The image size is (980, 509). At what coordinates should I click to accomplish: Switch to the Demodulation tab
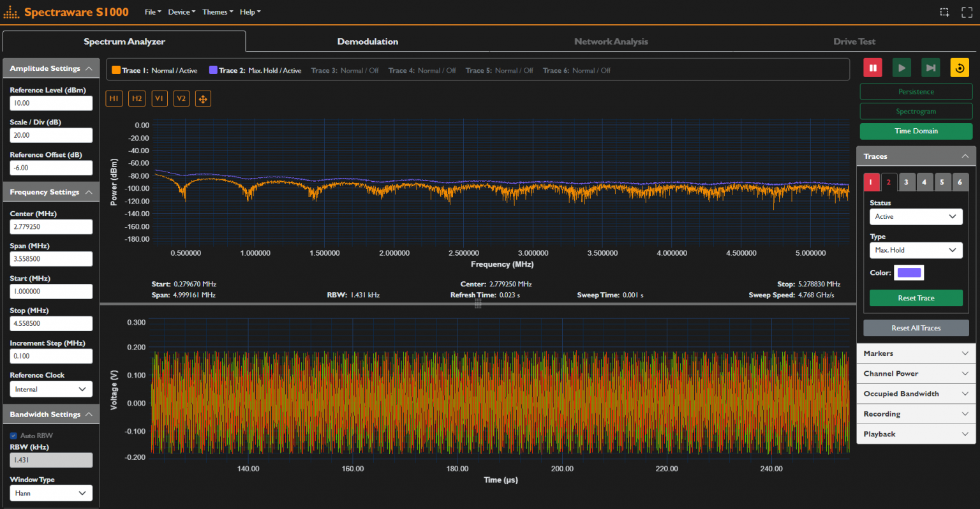tap(367, 41)
